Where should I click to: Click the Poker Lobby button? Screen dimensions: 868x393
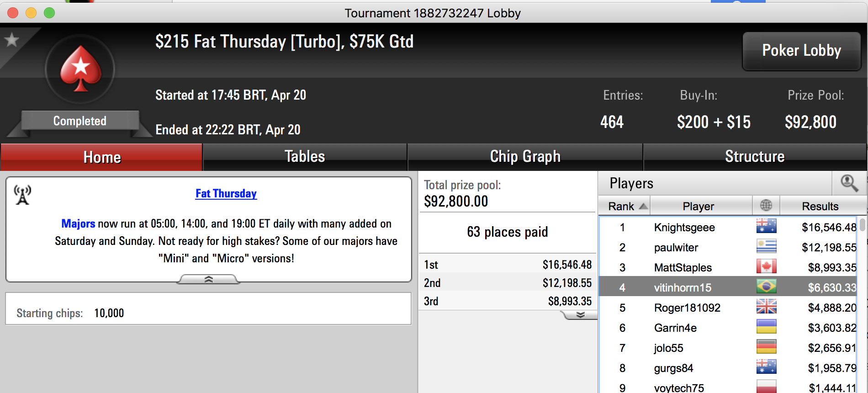click(802, 51)
